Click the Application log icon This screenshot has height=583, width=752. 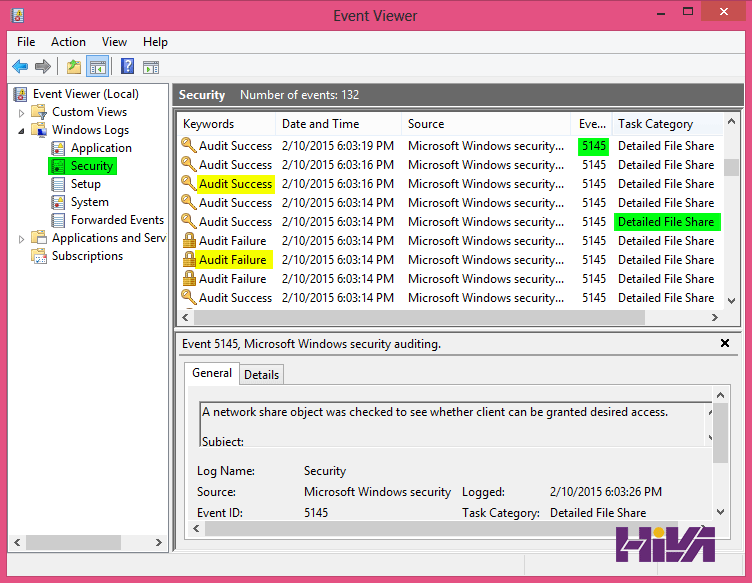click(x=58, y=148)
